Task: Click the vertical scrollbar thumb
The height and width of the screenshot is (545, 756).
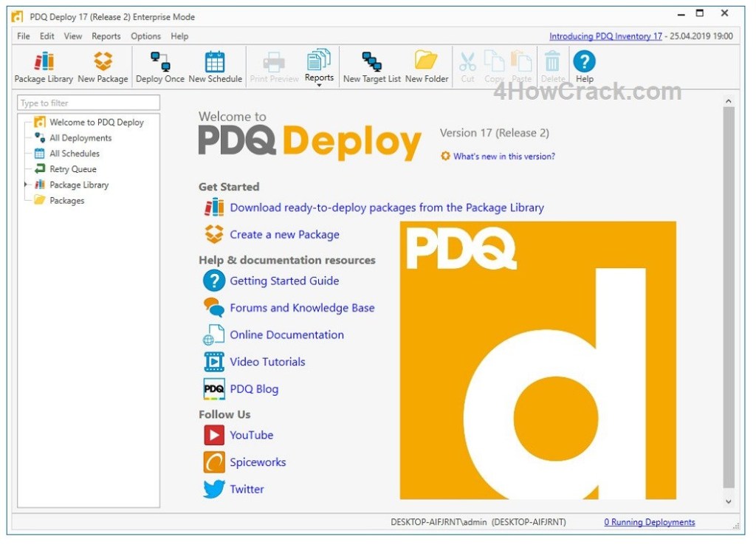Action: pos(729,298)
